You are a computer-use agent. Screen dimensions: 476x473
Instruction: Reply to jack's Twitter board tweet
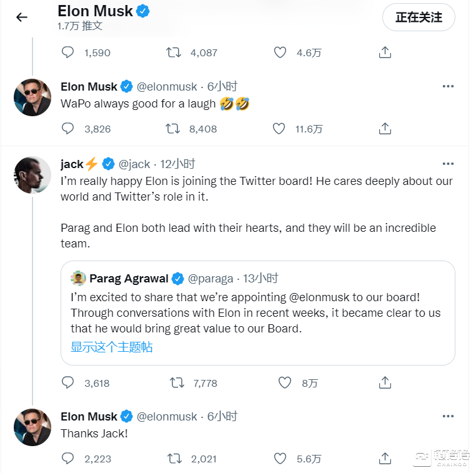click(68, 382)
